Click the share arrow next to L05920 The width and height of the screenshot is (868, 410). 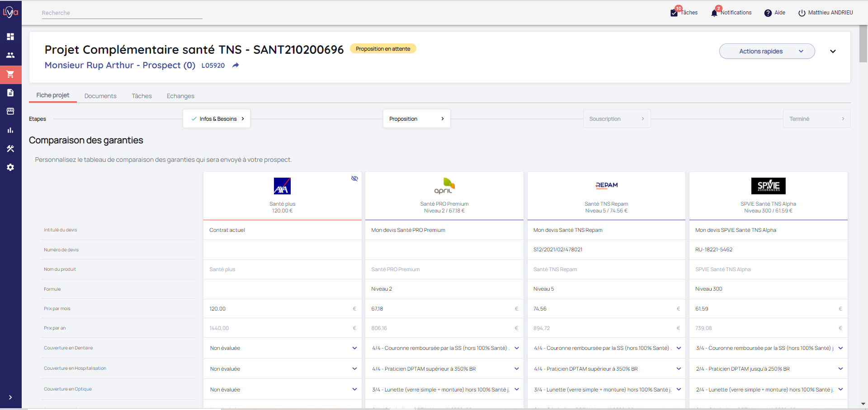pyautogui.click(x=236, y=66)
